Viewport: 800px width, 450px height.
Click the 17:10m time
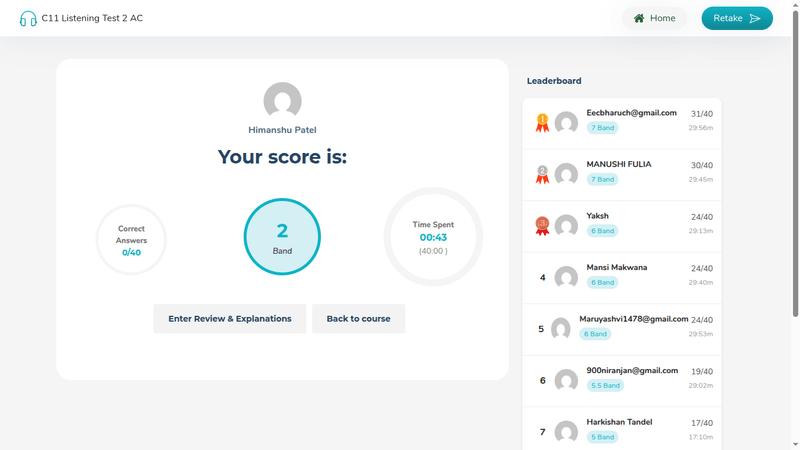pos(701,437)
